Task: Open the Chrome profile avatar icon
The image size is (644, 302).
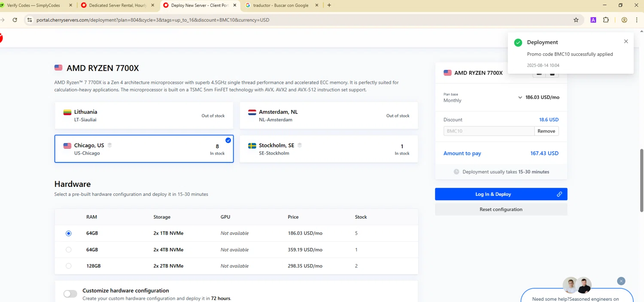Action: click(x=624, y=20)
